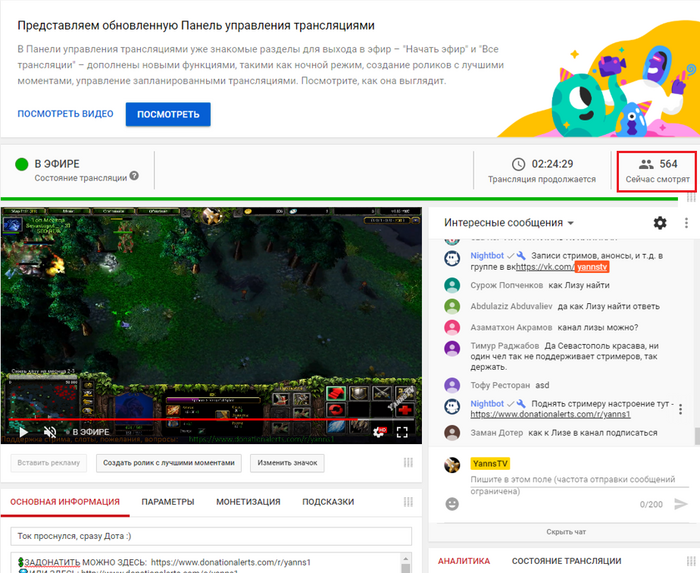Screen dimensions: 700x573
Task: Grab the info tabs panel drag handle
Action: (408, 502)
